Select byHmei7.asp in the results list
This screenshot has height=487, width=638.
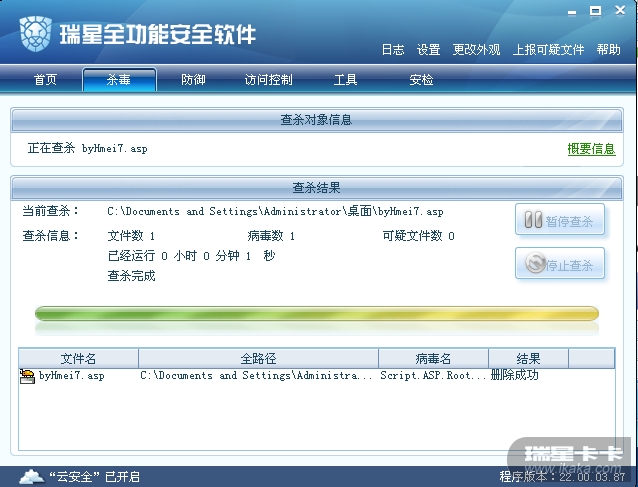tap(72, 376)
